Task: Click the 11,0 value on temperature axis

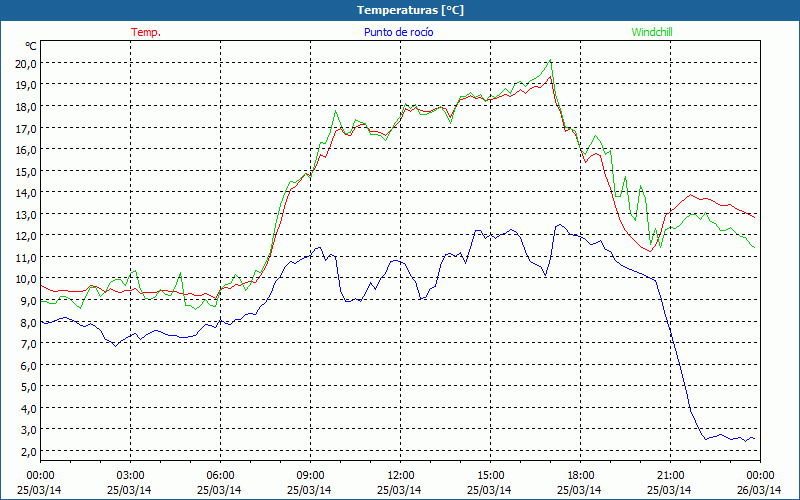Action: (x=27, y=258)
